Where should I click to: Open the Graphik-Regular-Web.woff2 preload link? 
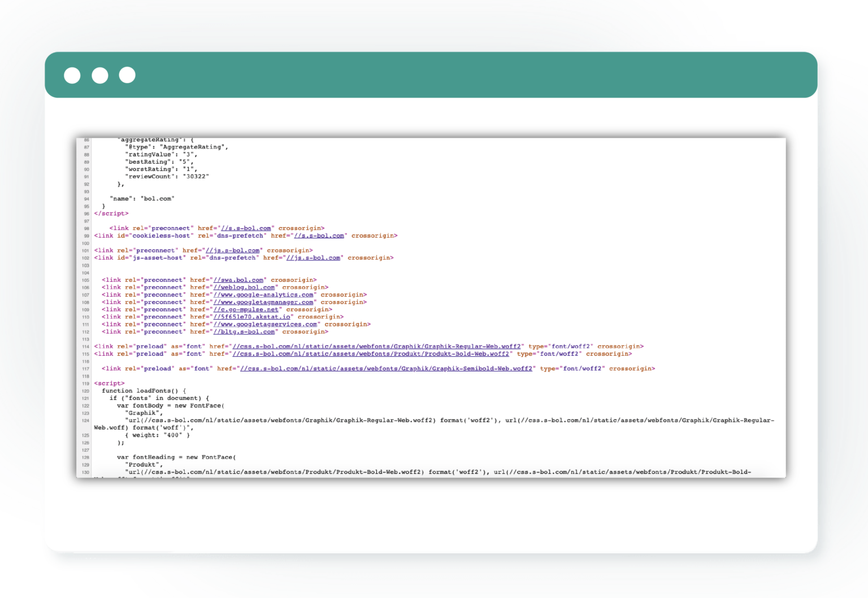click(376, 347)
